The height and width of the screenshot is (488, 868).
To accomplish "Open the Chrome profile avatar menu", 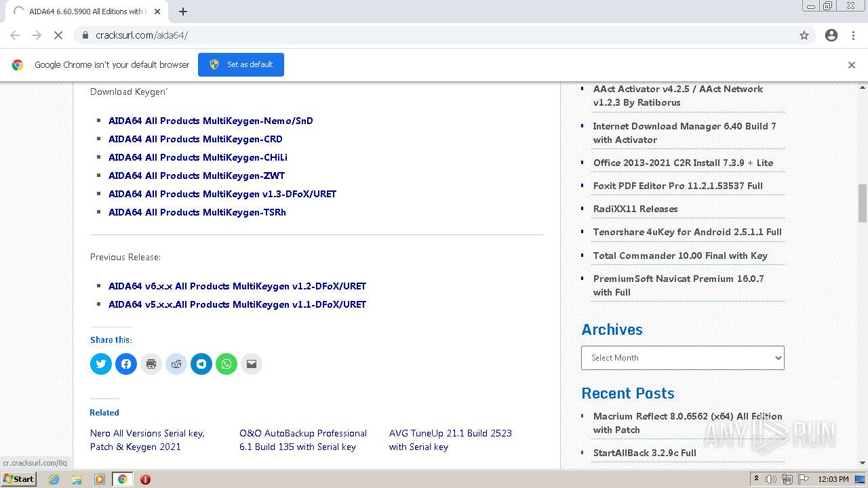I will tap(831, 35).
